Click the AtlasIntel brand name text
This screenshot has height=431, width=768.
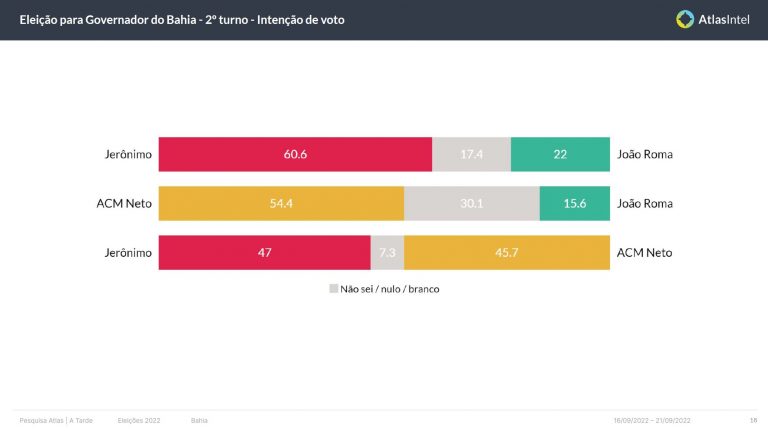[x=723, y=20]
